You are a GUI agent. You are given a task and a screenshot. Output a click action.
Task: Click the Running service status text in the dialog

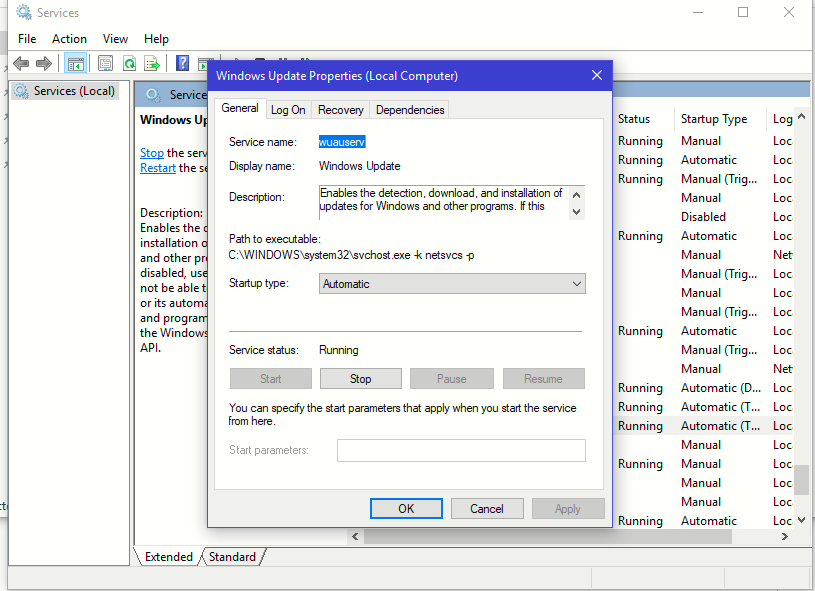click(x=338, y=350)
